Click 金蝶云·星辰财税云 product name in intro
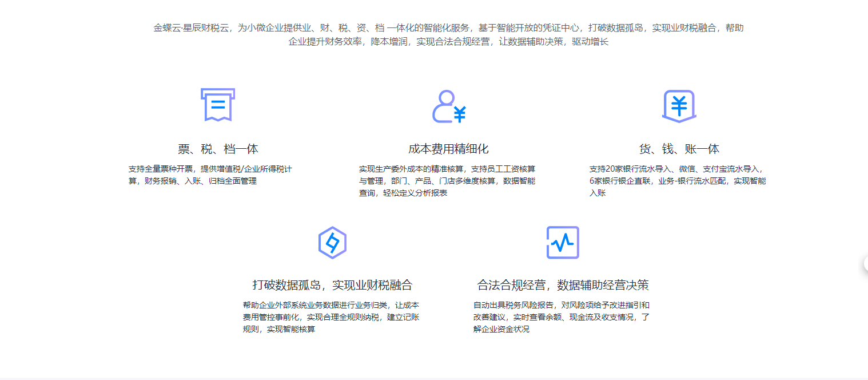 click(191, 27)
